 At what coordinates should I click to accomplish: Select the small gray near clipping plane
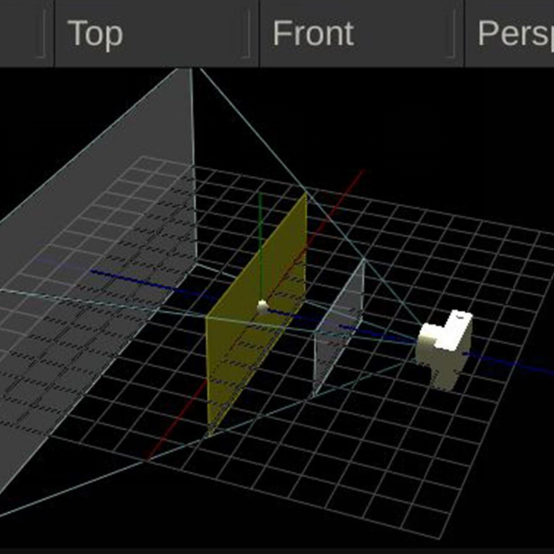click(x=338, y=329)
